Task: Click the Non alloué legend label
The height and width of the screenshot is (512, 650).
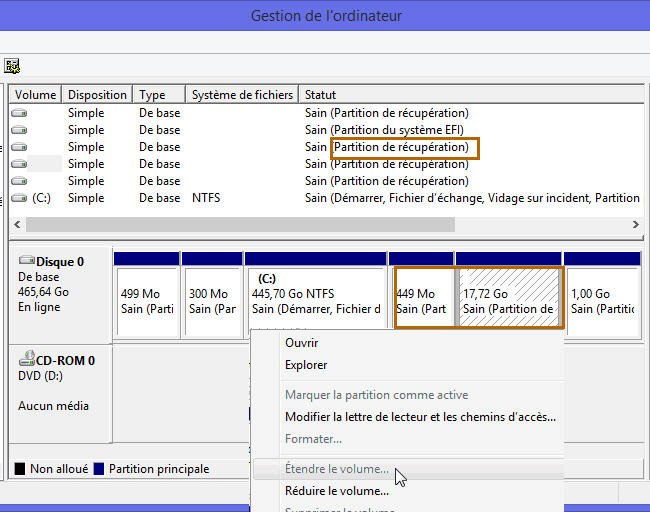Action: 59,469
